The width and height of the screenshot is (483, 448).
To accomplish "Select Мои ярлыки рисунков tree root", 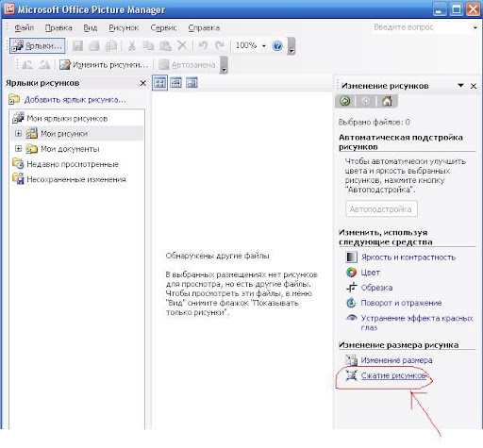I will 67,119.
